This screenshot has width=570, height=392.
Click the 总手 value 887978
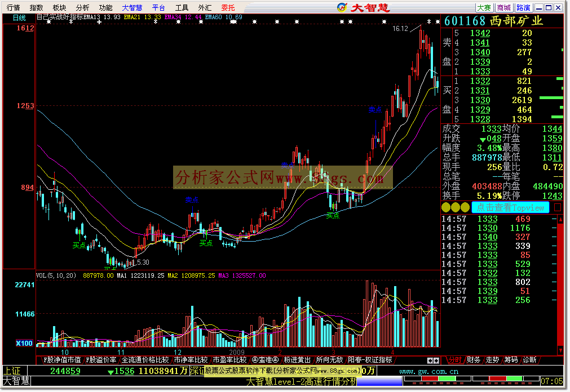pyautogui.click(x=487, y=157)
